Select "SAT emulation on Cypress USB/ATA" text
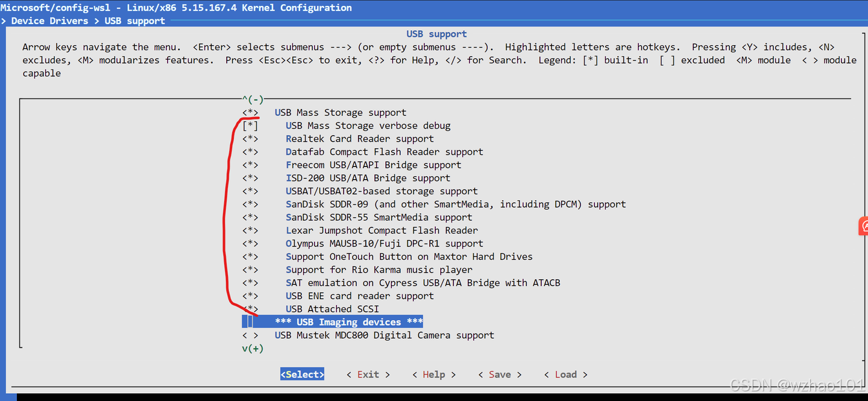 point(423,283)
